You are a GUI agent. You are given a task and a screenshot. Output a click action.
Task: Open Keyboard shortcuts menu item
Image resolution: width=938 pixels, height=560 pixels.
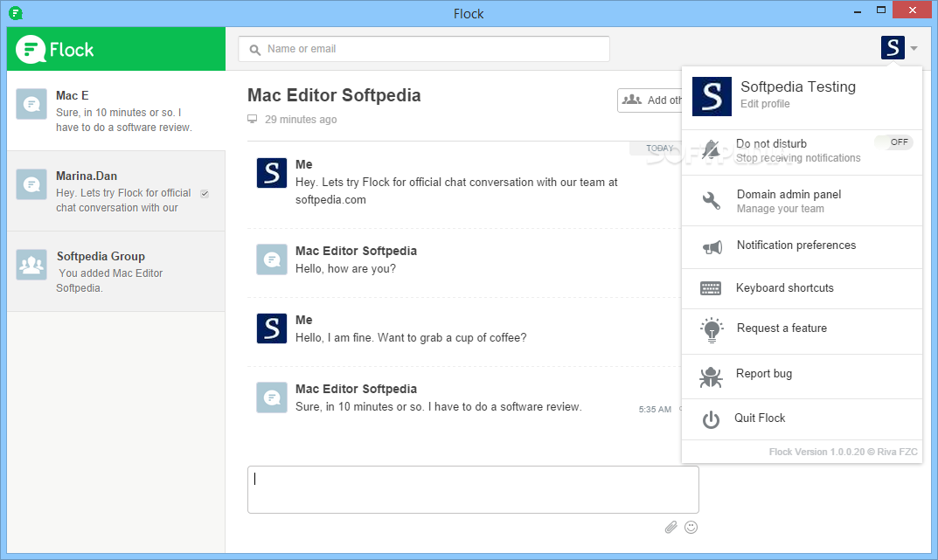point(802,288)
